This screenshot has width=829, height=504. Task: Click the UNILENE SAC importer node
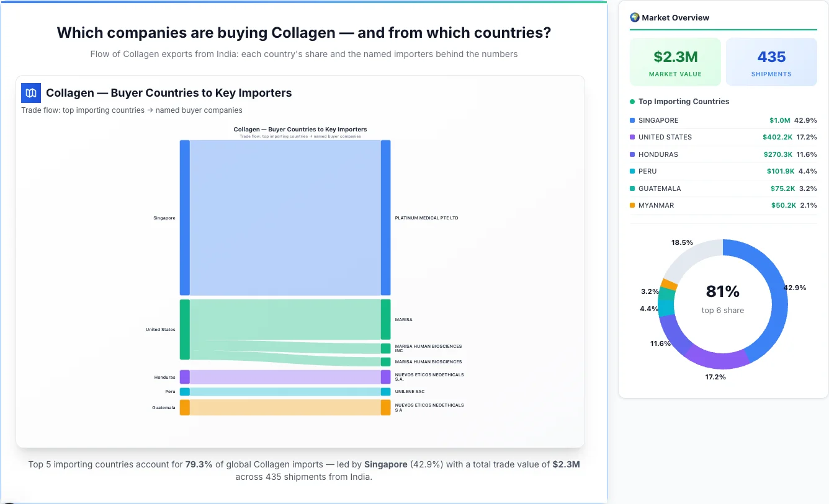[x=387, y=391]
